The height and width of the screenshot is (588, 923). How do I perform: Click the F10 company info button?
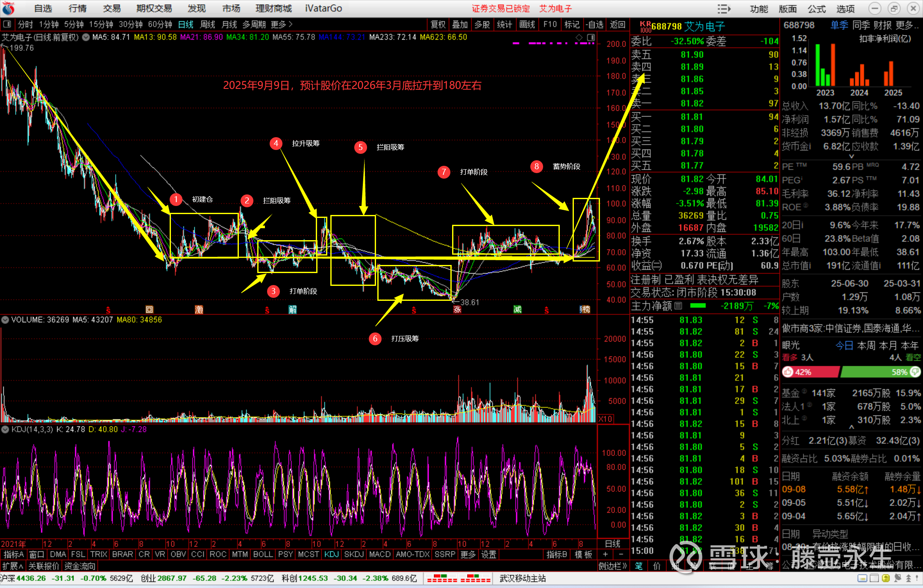pyautogui.click(x=550, y=24)
